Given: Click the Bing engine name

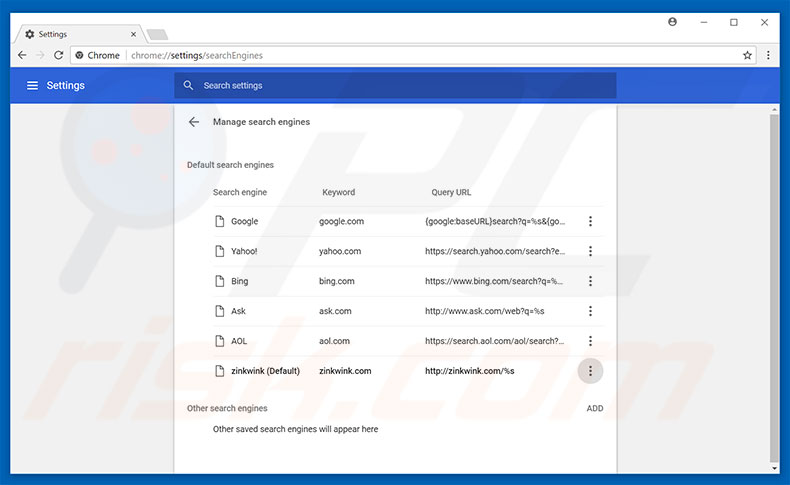Looking at the screenshot, I should tap(239, 281).
